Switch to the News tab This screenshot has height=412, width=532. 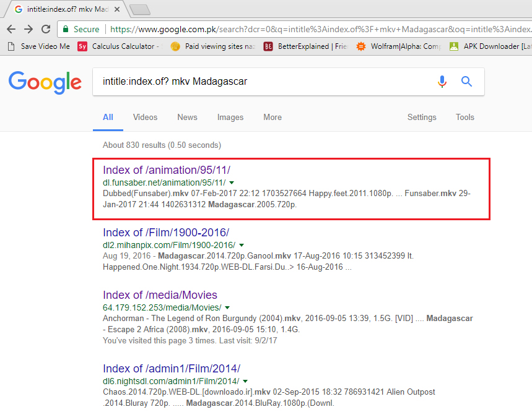(187, 118)
